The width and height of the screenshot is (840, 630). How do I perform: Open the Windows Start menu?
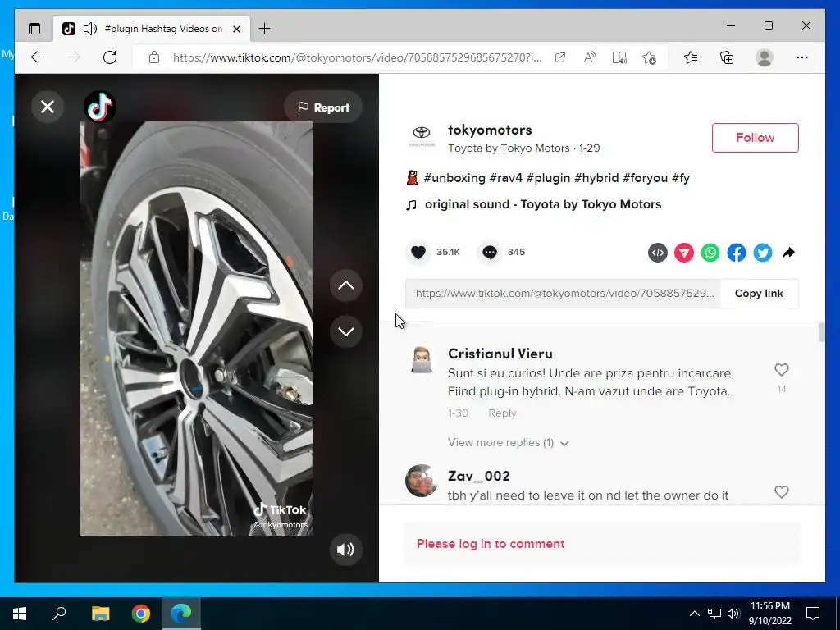(20, 614)
